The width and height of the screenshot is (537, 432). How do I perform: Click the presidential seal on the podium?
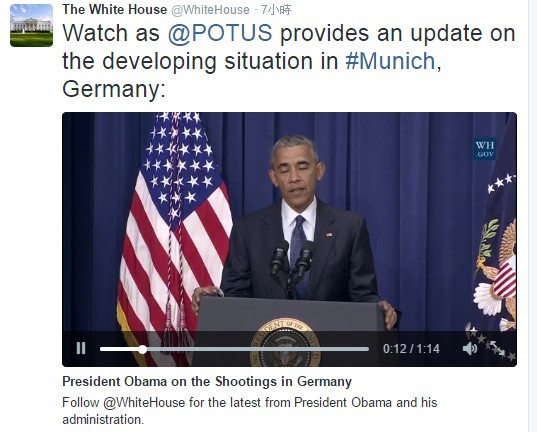(x=285, y=342)
